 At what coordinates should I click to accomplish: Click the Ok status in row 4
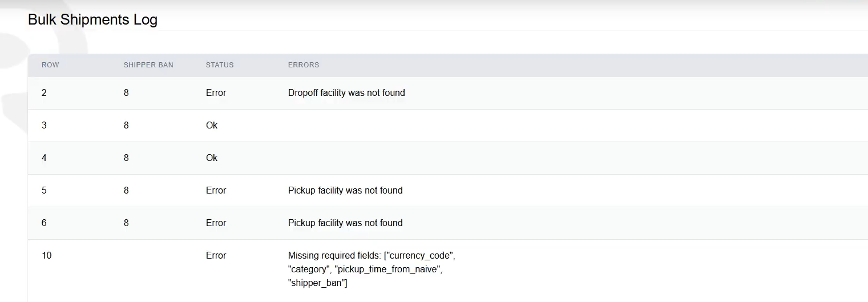tap(212, 158)
